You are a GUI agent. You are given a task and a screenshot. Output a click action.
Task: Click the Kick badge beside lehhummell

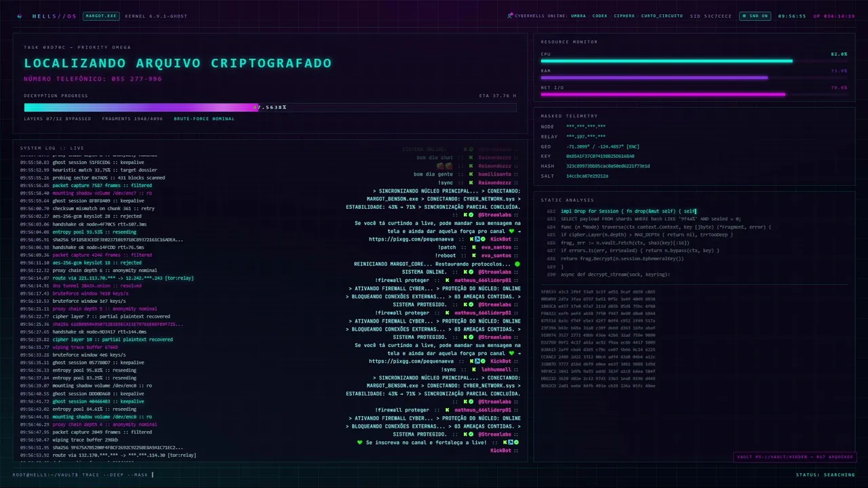(475, 369)
